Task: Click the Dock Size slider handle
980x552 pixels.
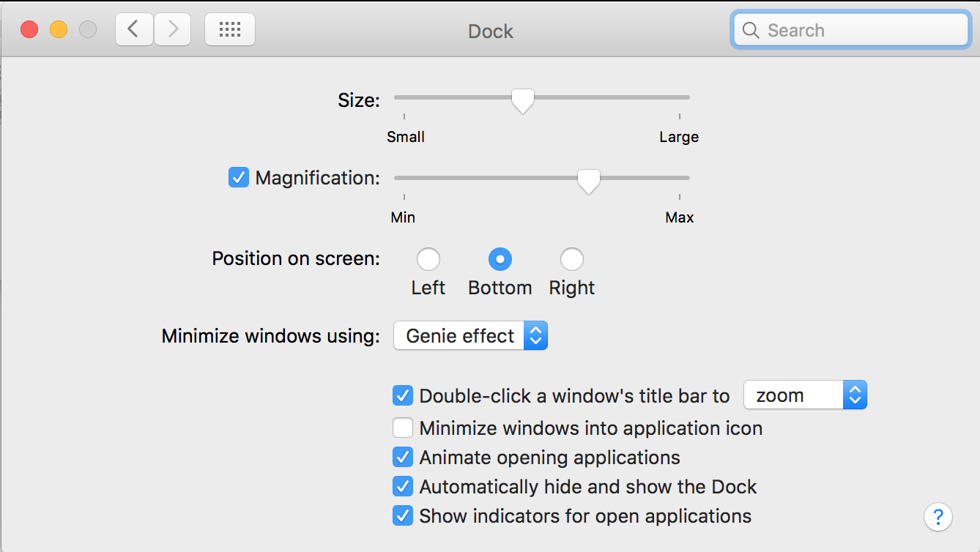Action: tap(522, 100)
